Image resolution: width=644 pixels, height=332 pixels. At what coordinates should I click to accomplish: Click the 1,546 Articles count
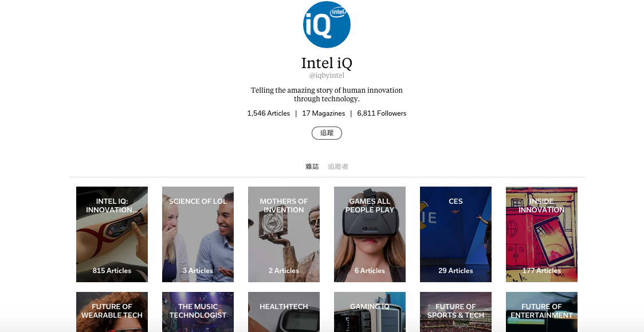click(x=268, y=113)
